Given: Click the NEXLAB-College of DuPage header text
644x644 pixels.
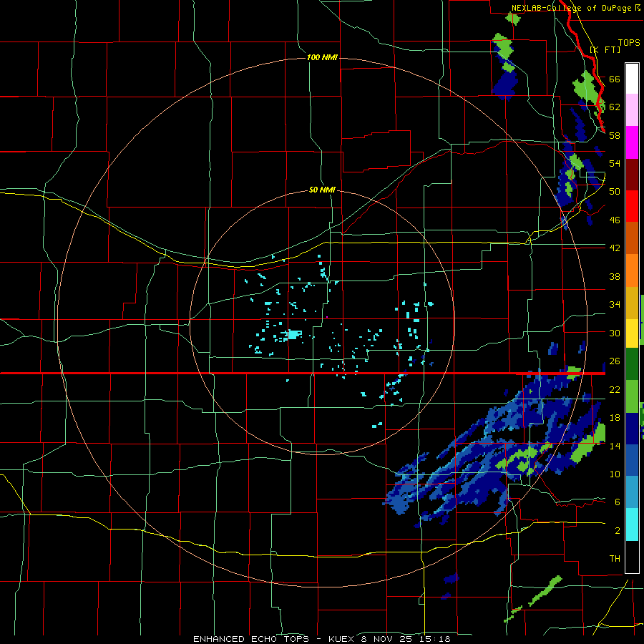Looking at the screenshot, I should pos(573,8).
